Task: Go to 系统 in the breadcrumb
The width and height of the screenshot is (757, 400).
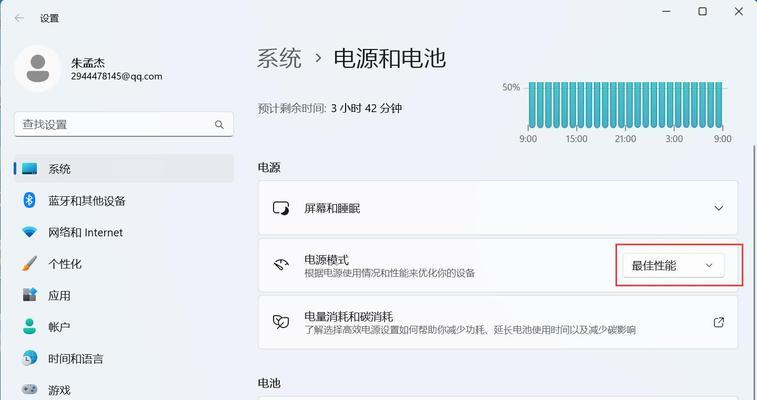Action: click(279, 58)
